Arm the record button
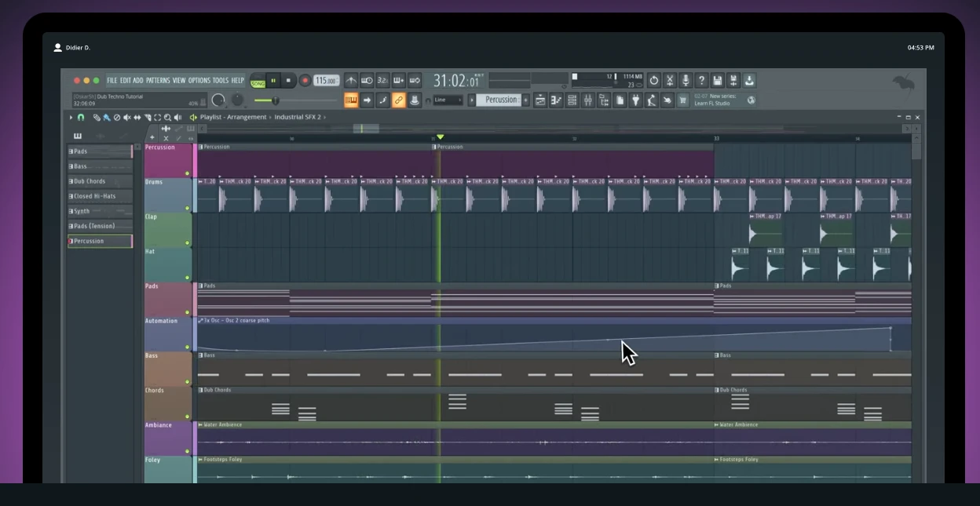 tap(305, 80)
